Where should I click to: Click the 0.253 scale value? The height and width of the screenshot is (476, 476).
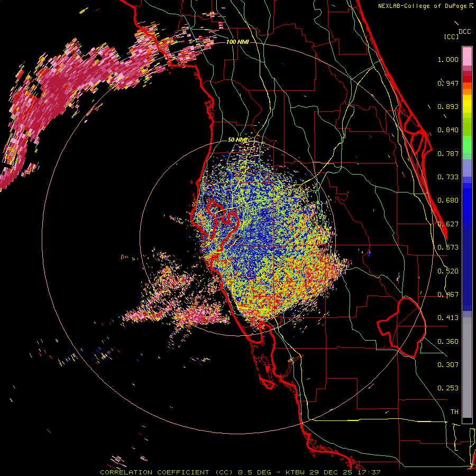448,388
